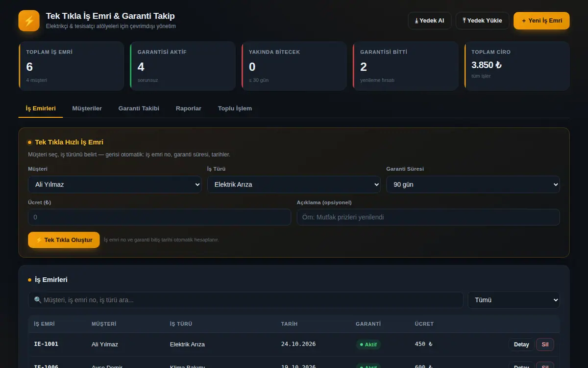Delete order IE-1001 with Sil button
The image size is (588, 368).
pyautogui.click(x=545, y=344)
